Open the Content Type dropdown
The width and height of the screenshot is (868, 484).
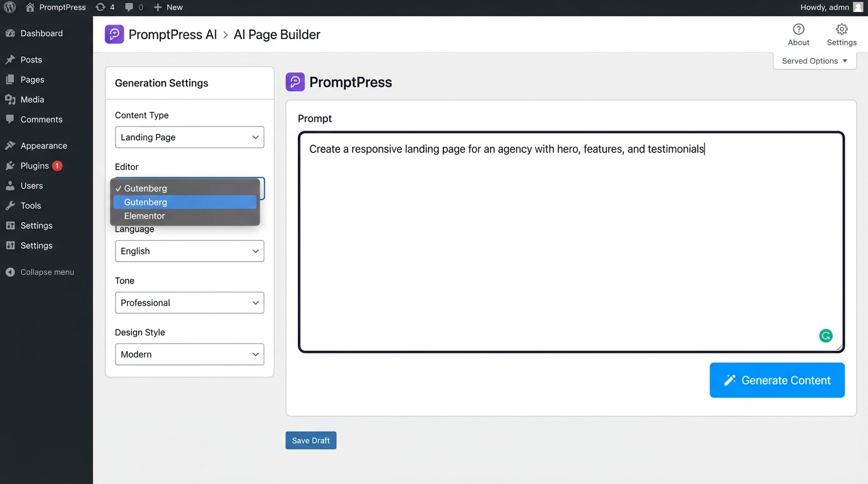pyautogui.click(x=189, y=137)
